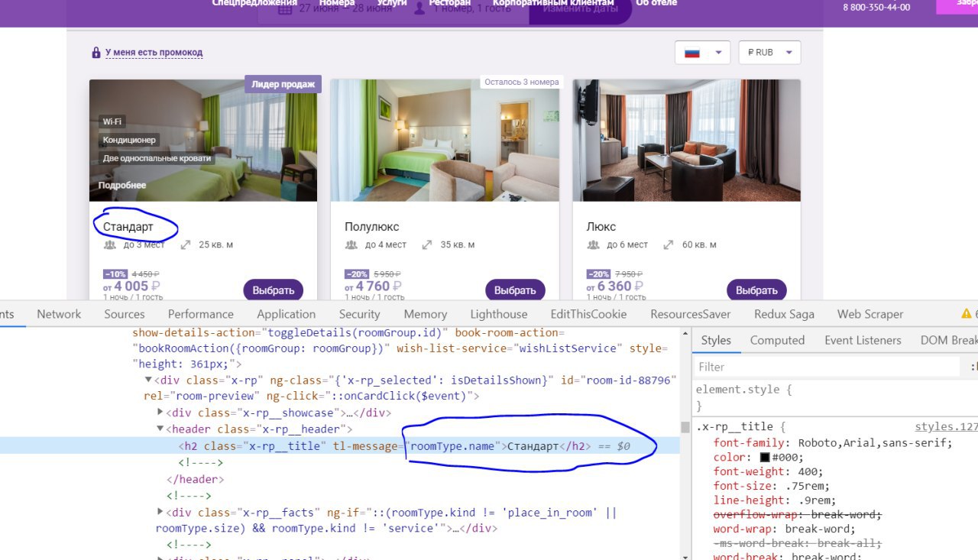This screenshot has height=560, width=978.
Task: Click the Осталось 3 номера badge
Action: pos(522,82)
